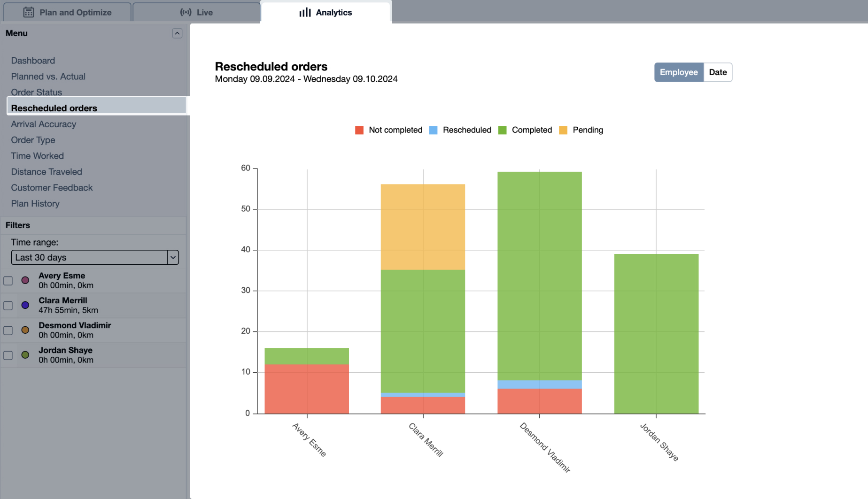Check the checkbox next to Avery Esme
This screenshot has width=868, height=499.
pyautogui.click(x=8, y=280)
